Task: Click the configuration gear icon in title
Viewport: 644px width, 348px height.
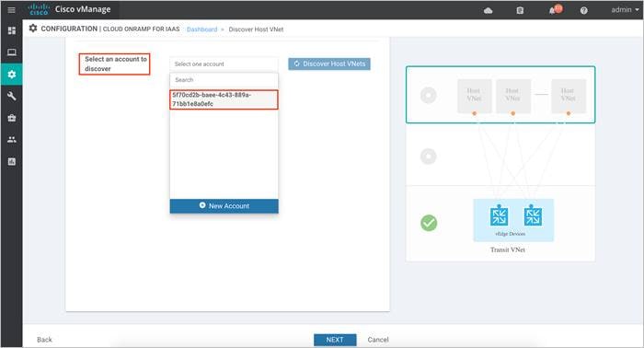Action: (x=33, y=29)
